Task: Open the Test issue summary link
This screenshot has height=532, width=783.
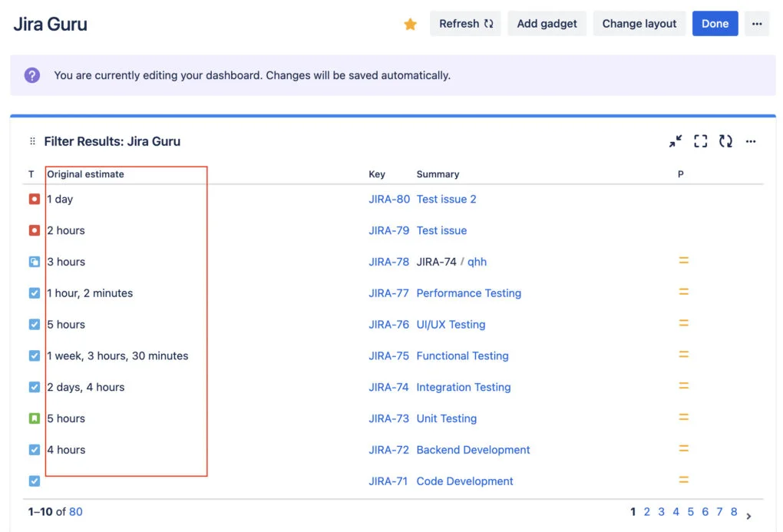Action: pyautogui.click(x=441, y=230)
